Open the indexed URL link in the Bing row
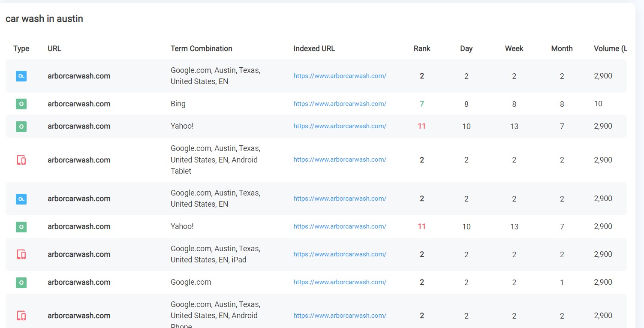644x328 pixels. [x=340, y=104]
